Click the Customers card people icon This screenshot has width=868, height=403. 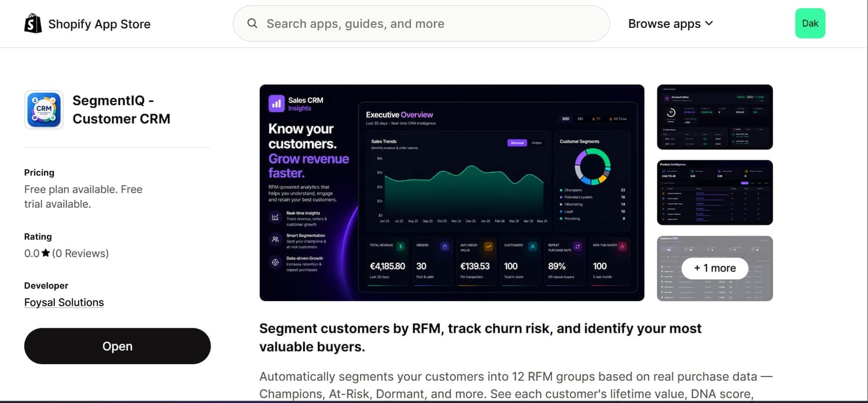pos(532,247)
